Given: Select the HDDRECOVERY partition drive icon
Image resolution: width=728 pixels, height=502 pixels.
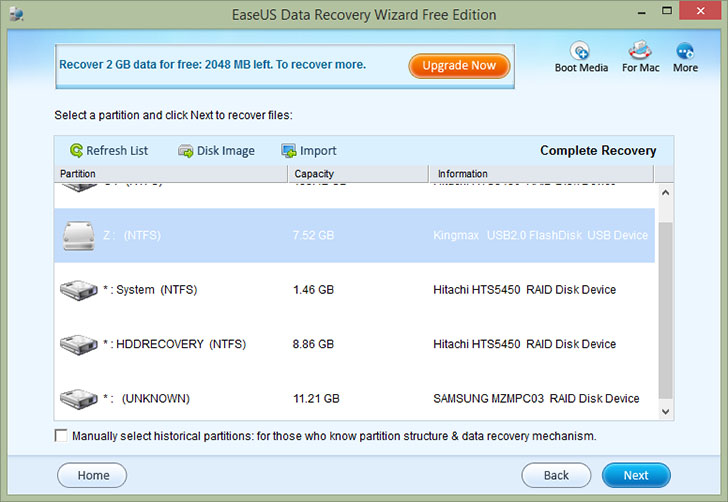Looking at the screenshot, I should (x=78, y=344).
